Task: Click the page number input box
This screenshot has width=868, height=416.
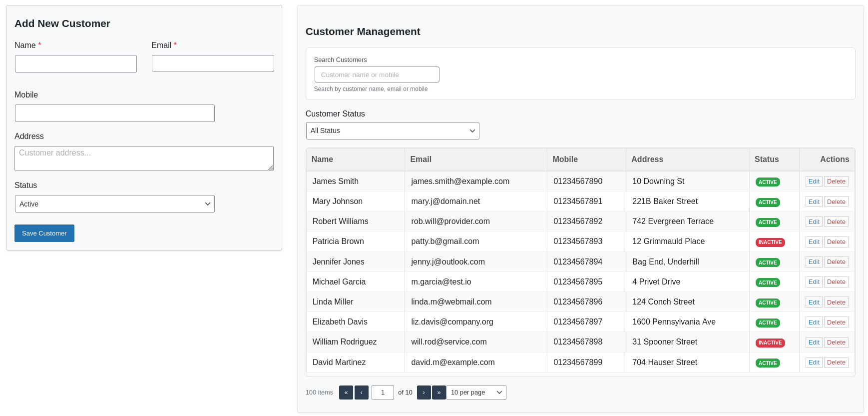Action: tap(383, 392)
